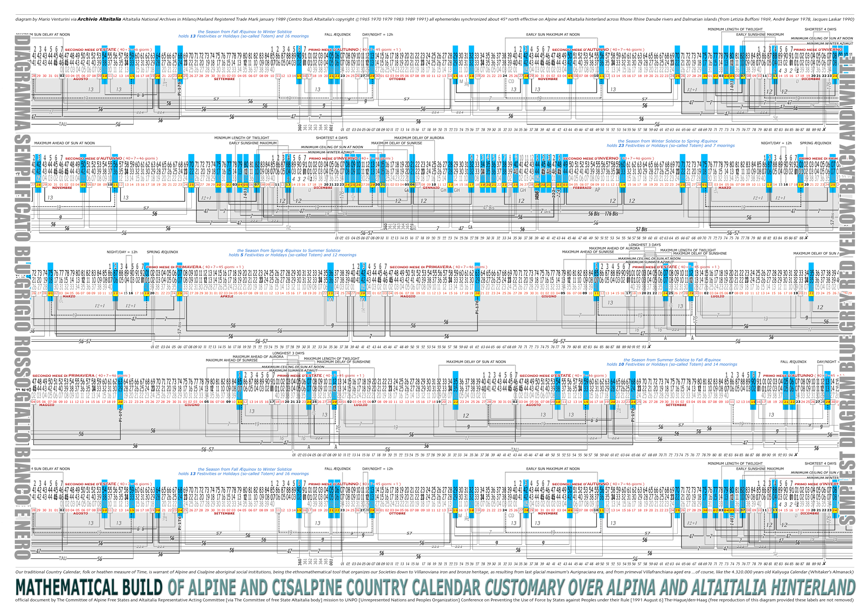Click 'CUSTOMARY OVER ALPINA AND ALTAITALIA HINTERLAND' text

point(670,587)
